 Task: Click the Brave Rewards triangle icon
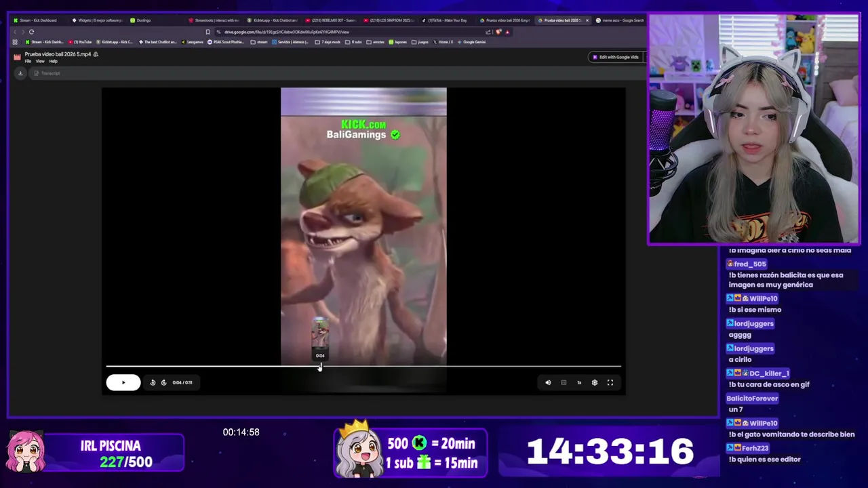[507, 32]
